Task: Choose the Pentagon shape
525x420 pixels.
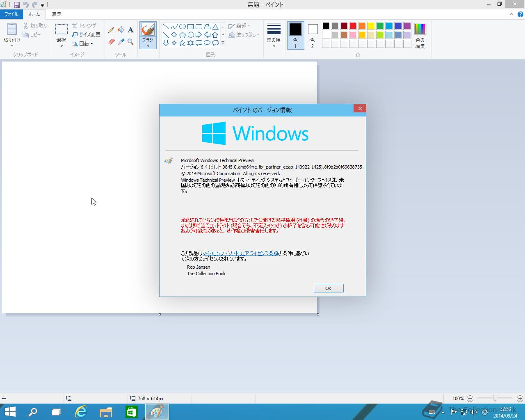Action: pos(183,35)
